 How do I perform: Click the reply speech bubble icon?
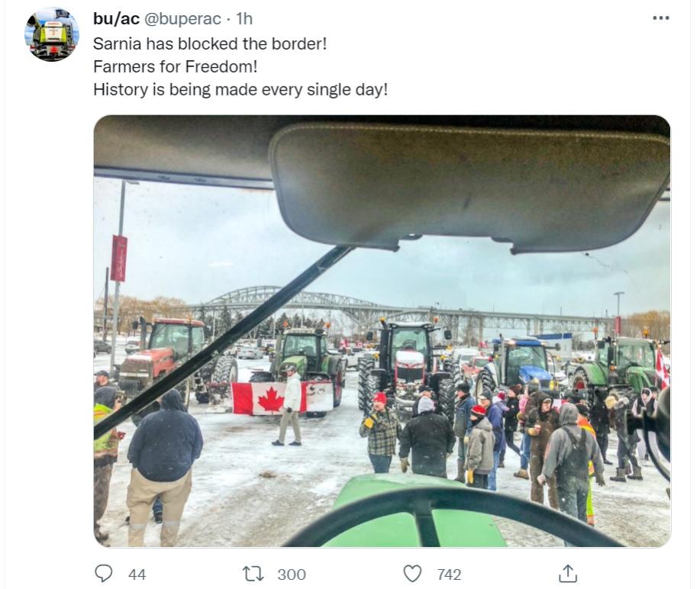point(104,574)
